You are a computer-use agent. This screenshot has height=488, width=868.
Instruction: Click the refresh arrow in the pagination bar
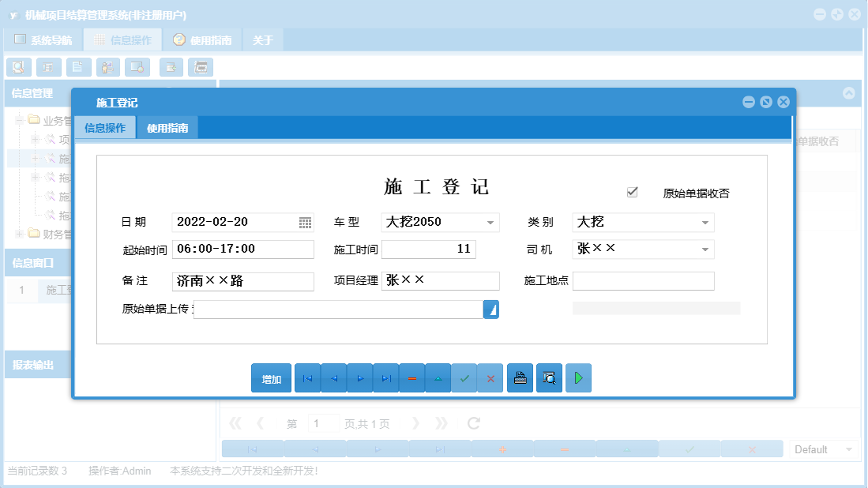point(472,423)
